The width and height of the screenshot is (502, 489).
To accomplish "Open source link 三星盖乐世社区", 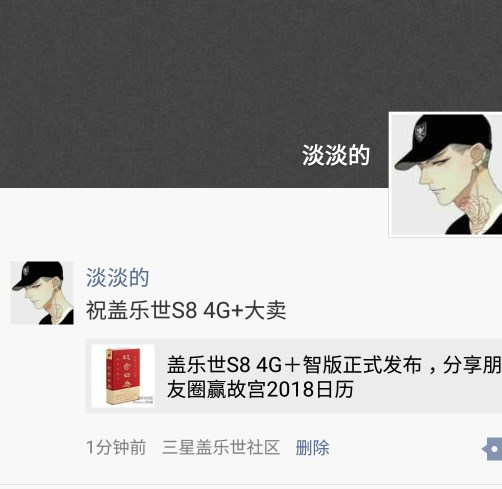I will click(x=221, y=447).
